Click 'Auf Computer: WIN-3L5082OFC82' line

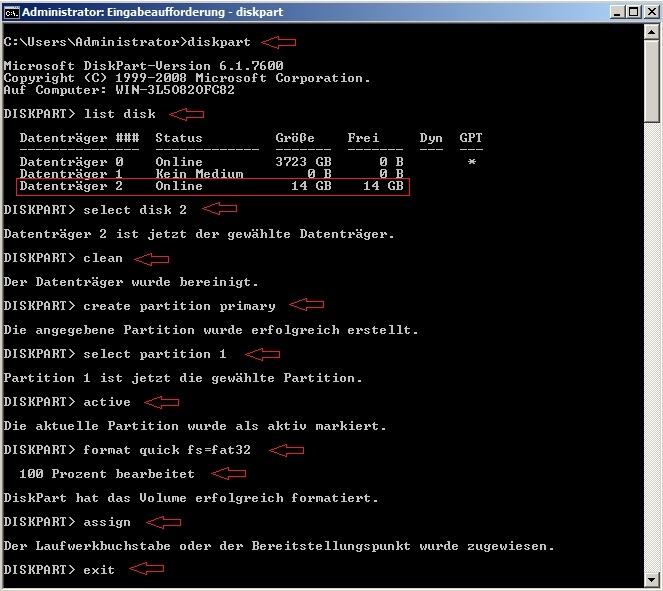[x=119, y=90]
